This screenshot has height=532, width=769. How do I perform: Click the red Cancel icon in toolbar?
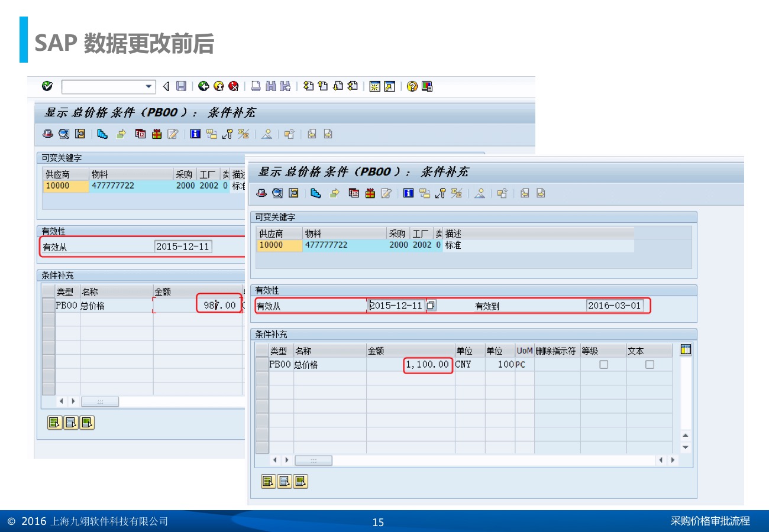234,86
